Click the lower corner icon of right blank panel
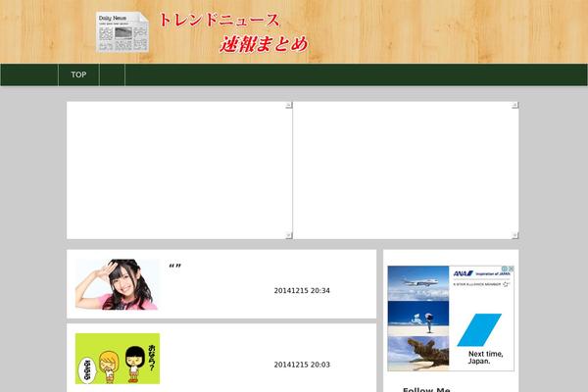This screenshot has width=588, height=392. (x=515, y=235)
